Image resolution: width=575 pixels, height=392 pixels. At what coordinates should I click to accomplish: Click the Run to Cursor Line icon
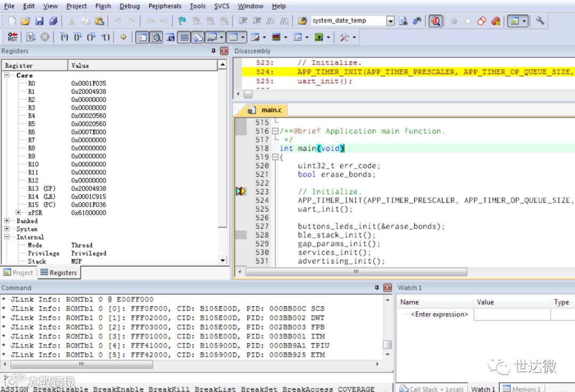tap(106, 37)
